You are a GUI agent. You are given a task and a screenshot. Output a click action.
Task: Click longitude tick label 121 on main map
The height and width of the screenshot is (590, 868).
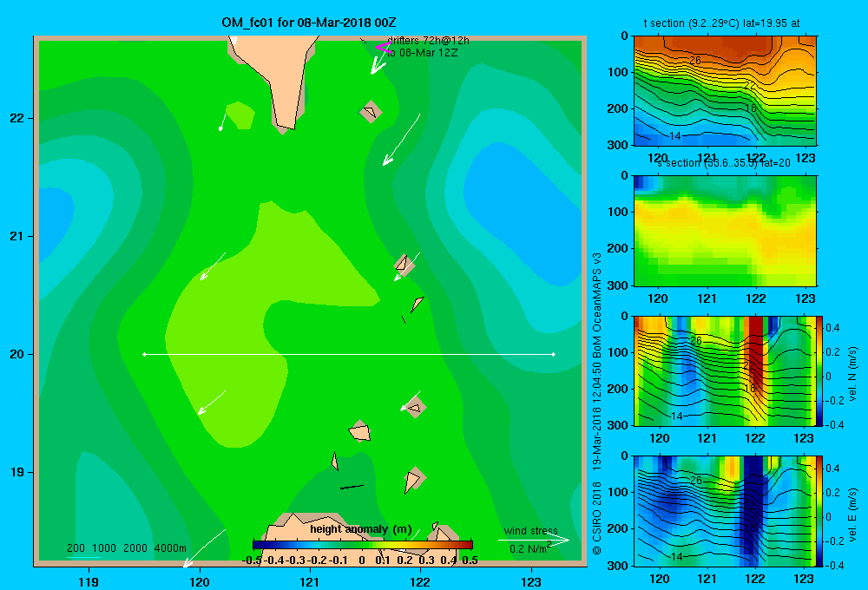(x=310, y=581)
